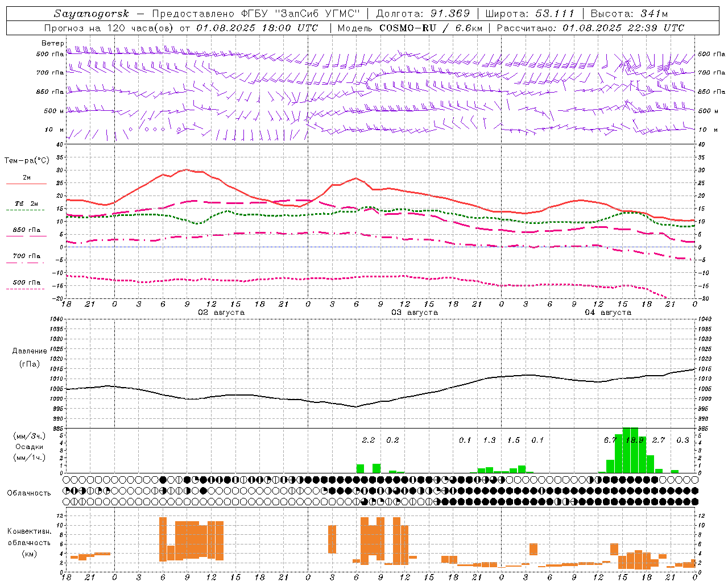Click the 'Td 2м' dew point legend entry
Image resolution: width=728 pixels, height=582 pixels.
(x=27, y=203)
